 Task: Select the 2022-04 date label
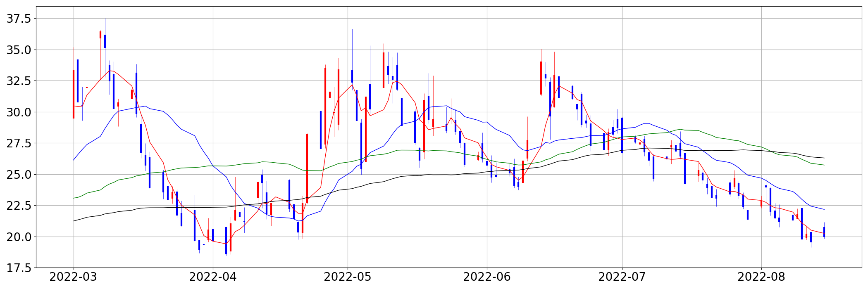213,277
